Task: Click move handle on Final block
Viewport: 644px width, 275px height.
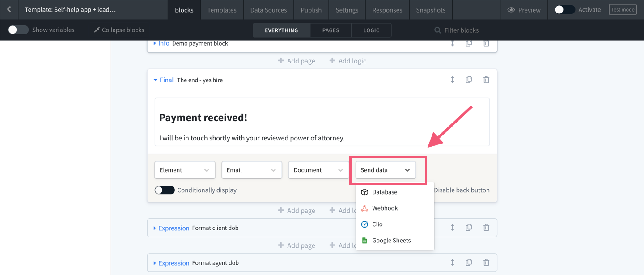Action: point(452,80)
